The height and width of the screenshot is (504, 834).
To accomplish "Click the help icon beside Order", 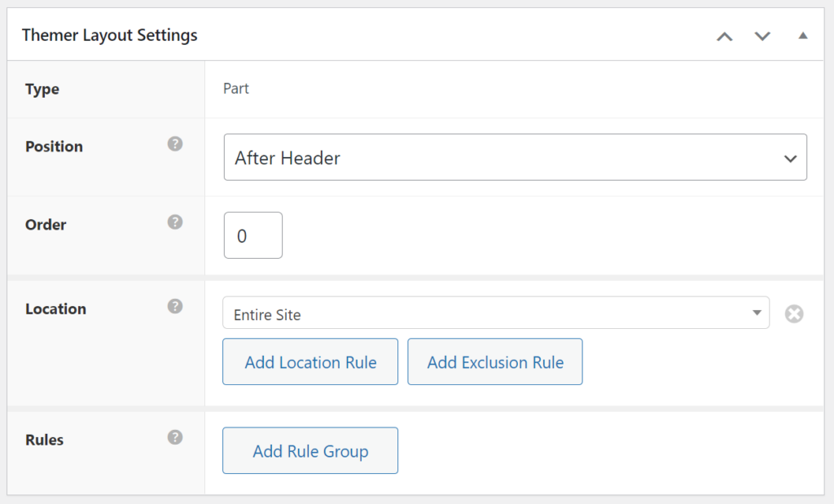I will 175,221.
